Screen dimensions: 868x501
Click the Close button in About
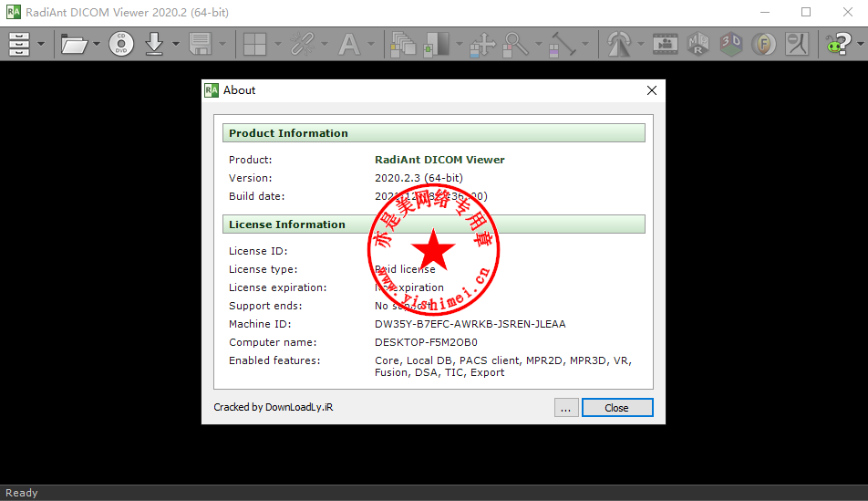[x=617, y=407]
